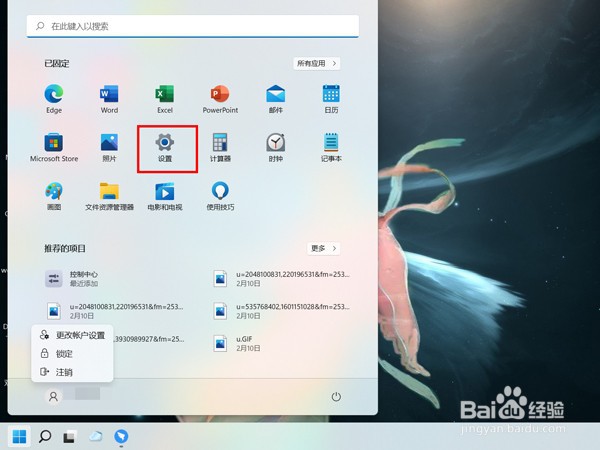Open 设置 settings gear app
Image resolution: width=600 pixels, height=450 pixels.
coord(165,147)
